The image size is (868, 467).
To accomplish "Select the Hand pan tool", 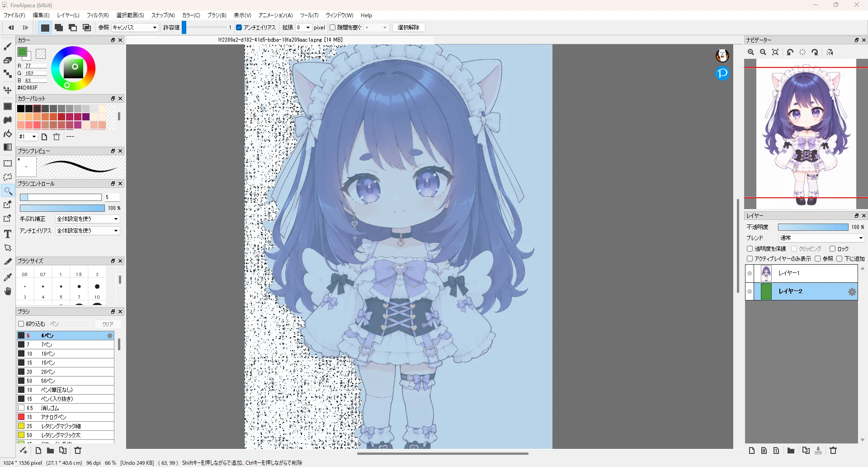I will (x=8, y=291).
